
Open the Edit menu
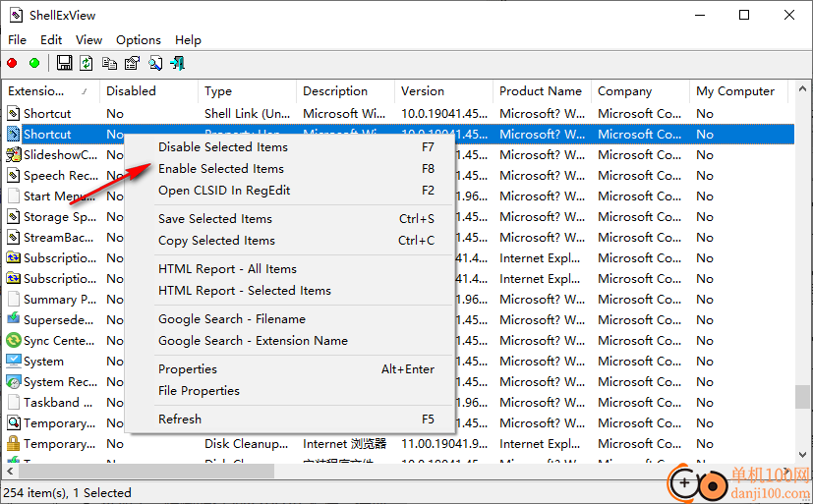pyautogui.click(x=51, y=40)
